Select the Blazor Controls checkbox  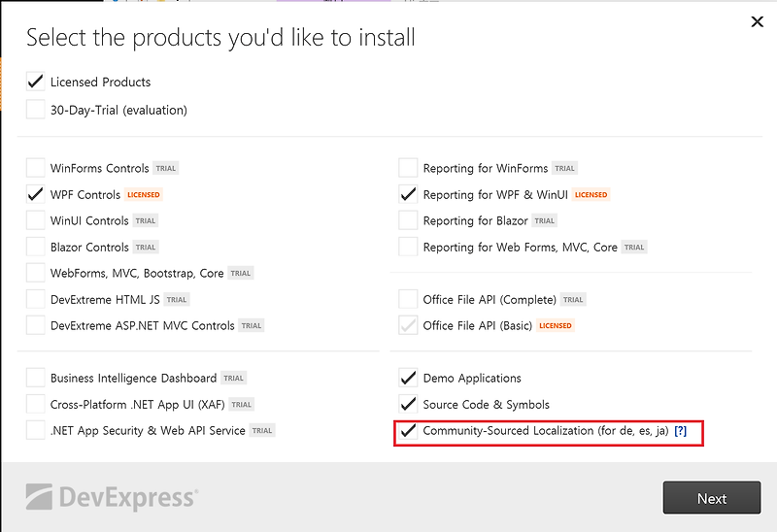click(x=36, y=247)
